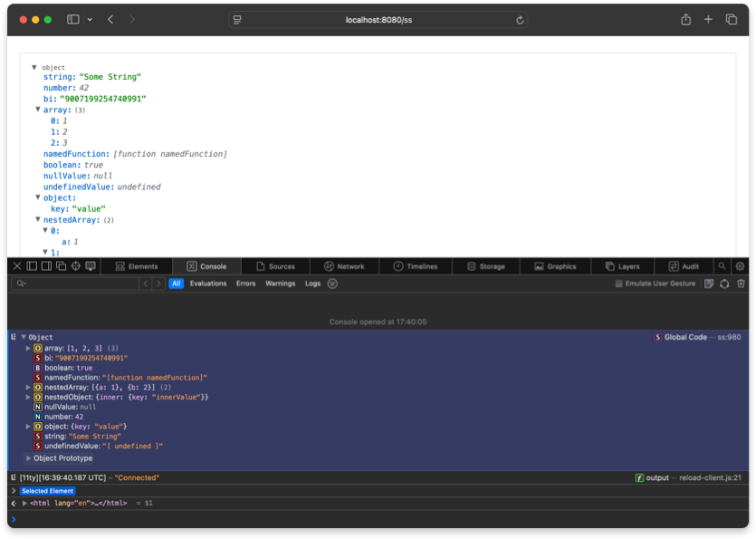Image resolution: width=756 pixels, height=539 pixels.
Task: Collapse the root object in page tree
Action: pyautogui.click(x=34, y=67)
